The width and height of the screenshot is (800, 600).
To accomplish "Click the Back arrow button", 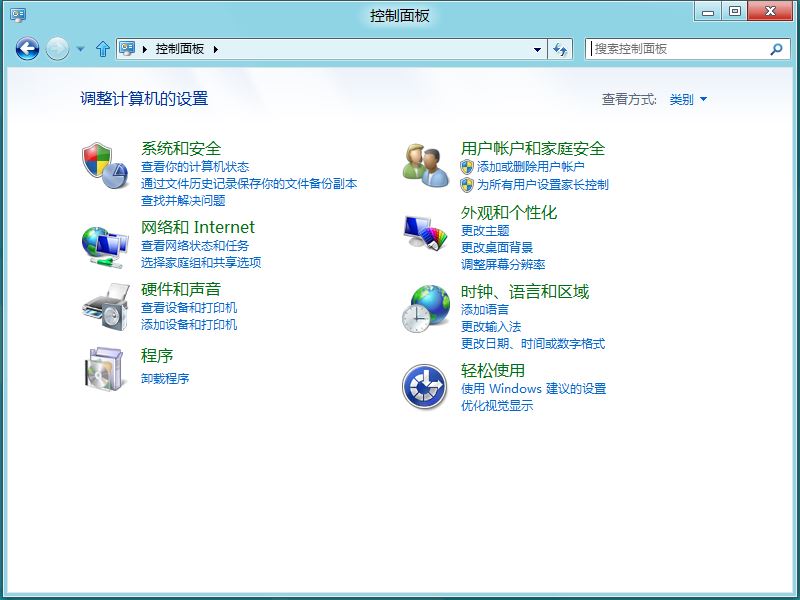I will 27,49.
